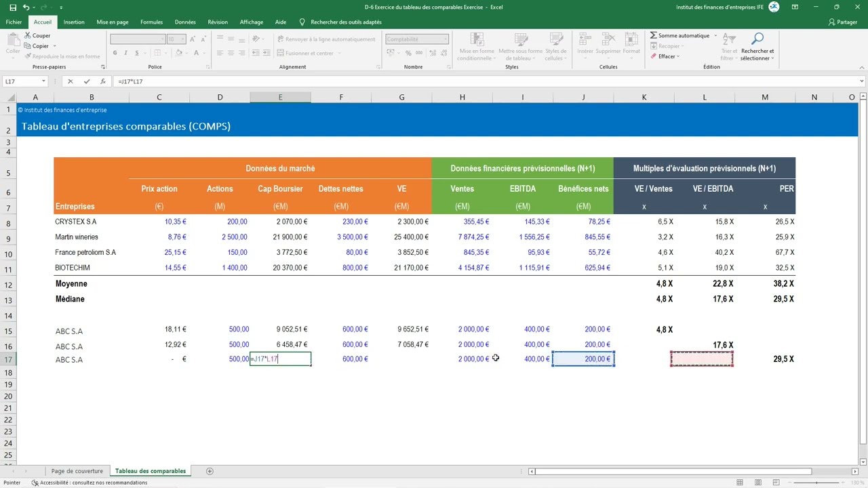Viewport: 868px width, 488px height.
Task: Click the Moyenne row label
Action: point(71,283)
